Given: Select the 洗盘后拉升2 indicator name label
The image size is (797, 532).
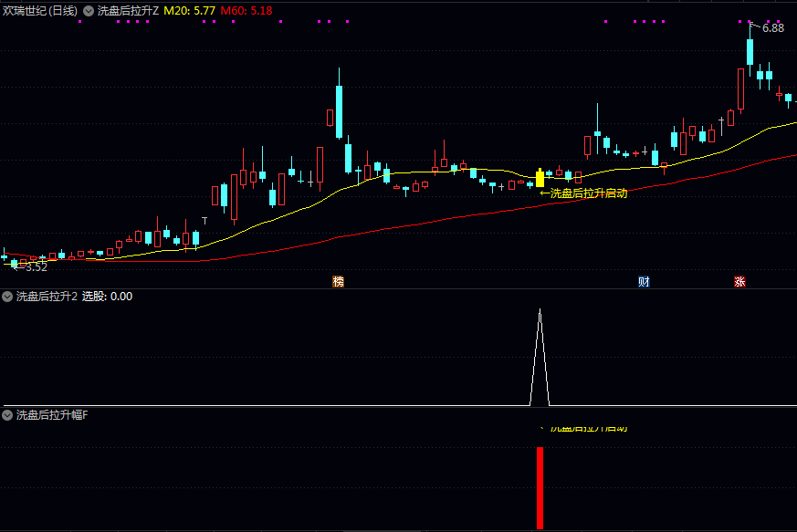Looking at the screenshot, I should click(x=47, y=297).
